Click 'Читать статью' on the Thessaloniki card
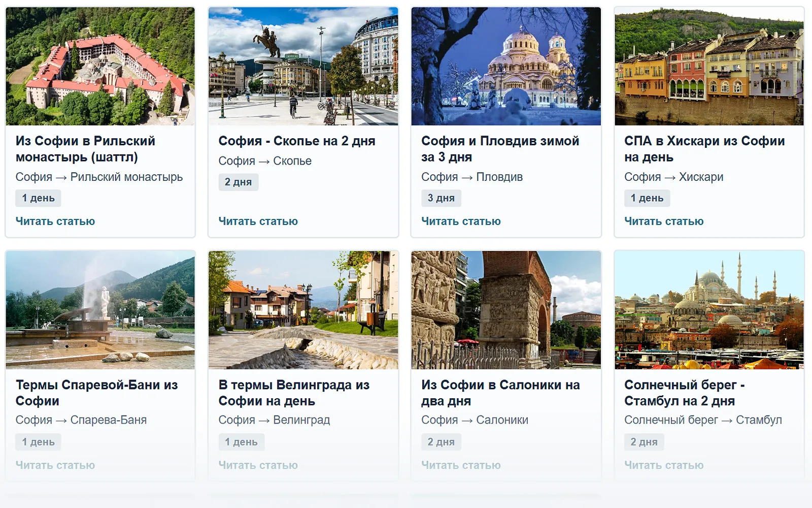This screenshot has height=508, width=812. tap(461, 465)
